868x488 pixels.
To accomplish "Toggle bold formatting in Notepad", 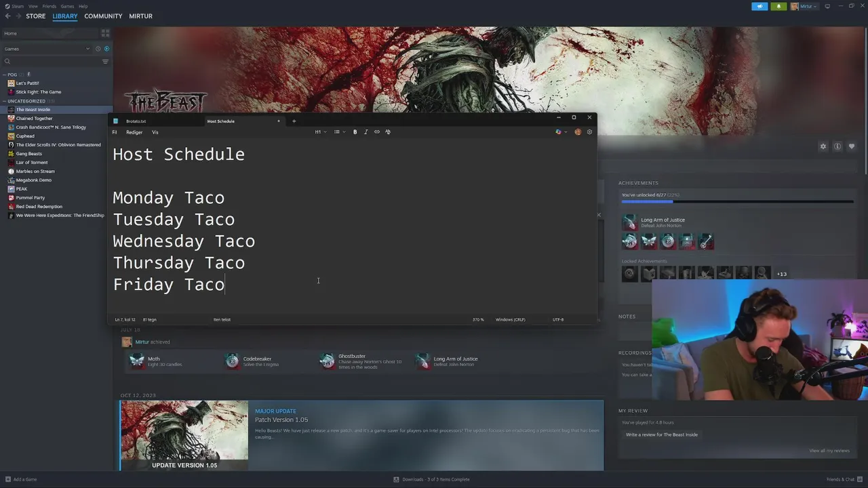I will coord(355,132).
